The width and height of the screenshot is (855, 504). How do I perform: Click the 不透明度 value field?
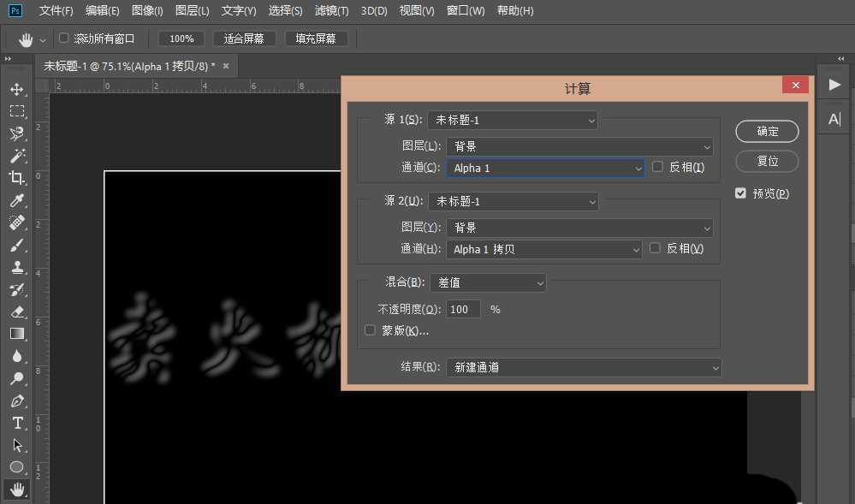click(x=462, y=309)
